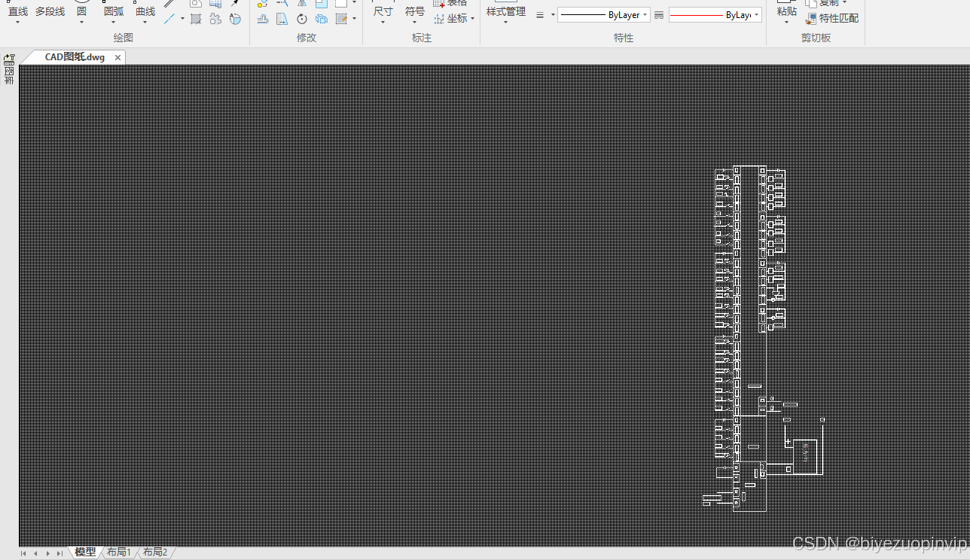Screen dimensions: 970x560
Task: Click the 粘贴 paste button
Action: coord(786,11)
